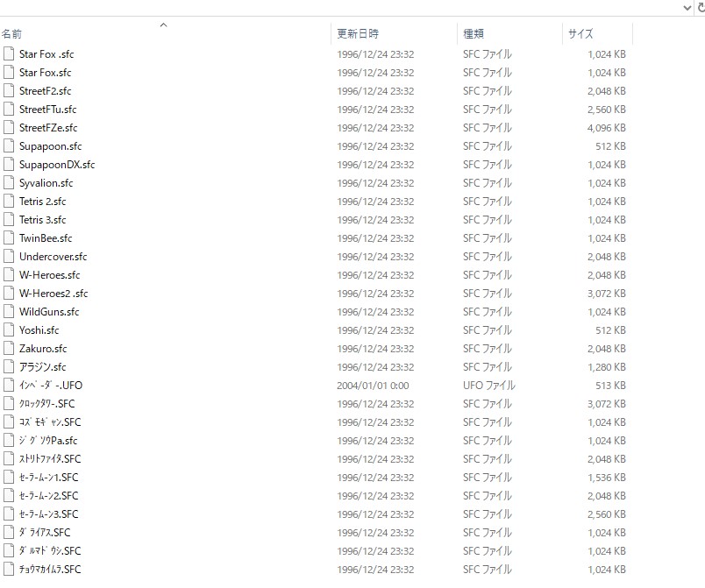Click the file icon beside SupapoonDX.sfc
The image size is (705, 588).
9,165
